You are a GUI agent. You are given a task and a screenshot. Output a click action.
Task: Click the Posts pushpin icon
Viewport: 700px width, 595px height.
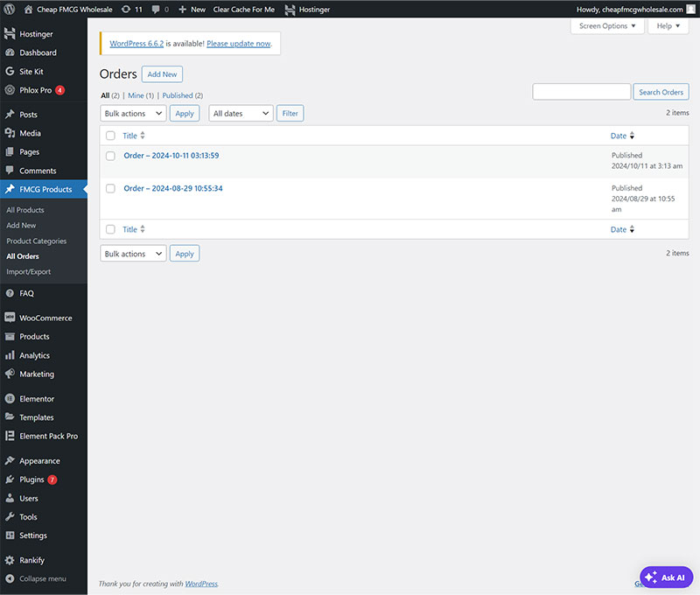coord(10,115)
